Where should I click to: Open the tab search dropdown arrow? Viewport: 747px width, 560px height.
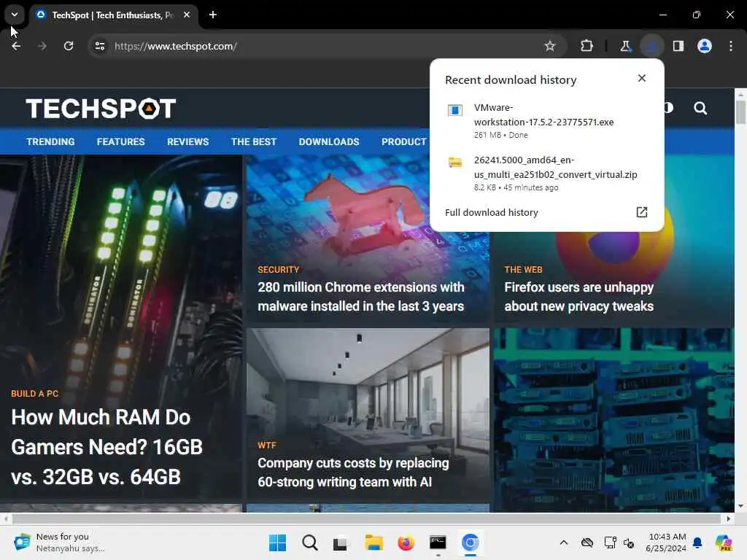[x=15, y=15]
